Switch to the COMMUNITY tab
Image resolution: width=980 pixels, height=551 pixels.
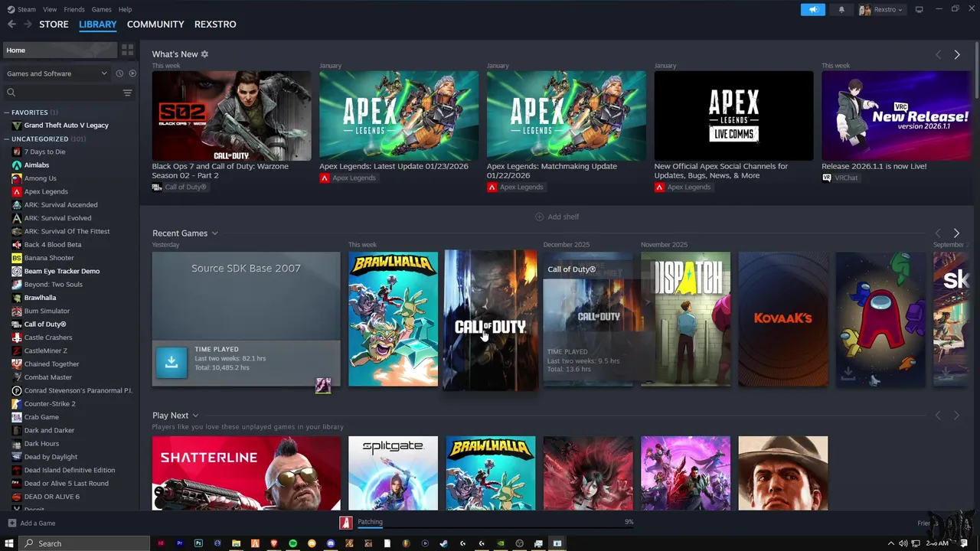point(155,24)
